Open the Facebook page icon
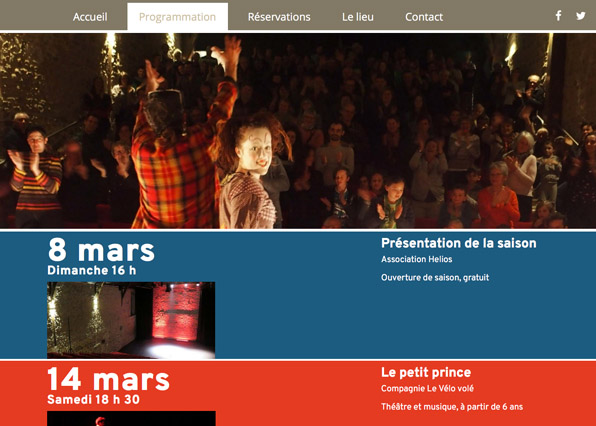 coord(558,16)
